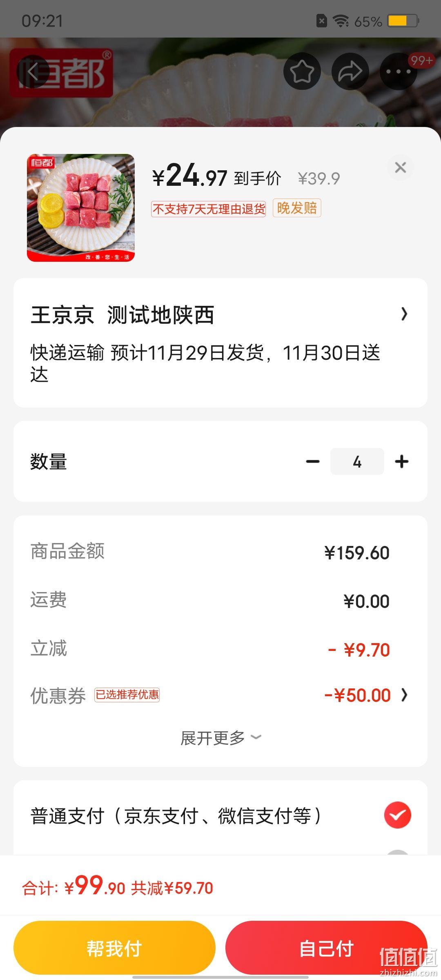Close the order popup with X
Screen dimensions: 441x980
click(401, 167)
